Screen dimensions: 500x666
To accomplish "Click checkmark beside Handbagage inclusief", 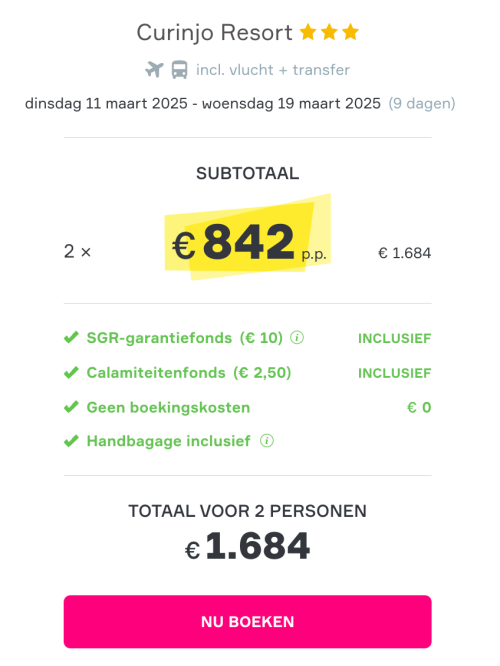I will [x=71, y=441].
